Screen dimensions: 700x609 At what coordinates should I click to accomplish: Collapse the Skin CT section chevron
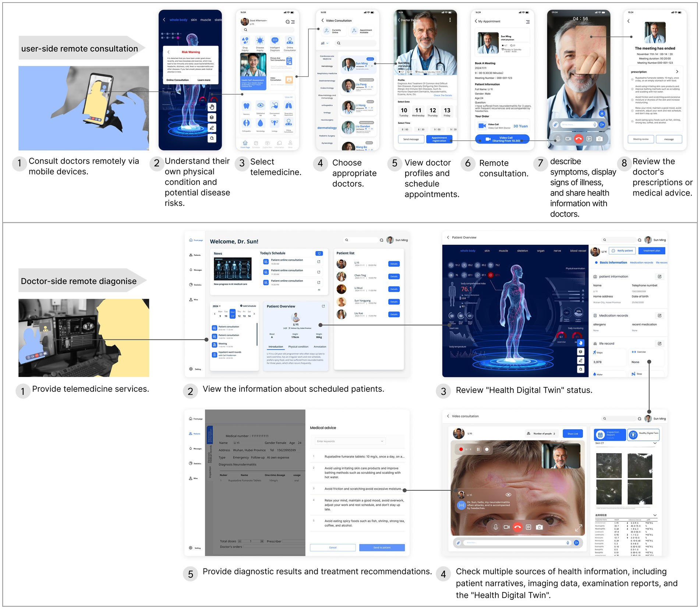pos(655,443)
